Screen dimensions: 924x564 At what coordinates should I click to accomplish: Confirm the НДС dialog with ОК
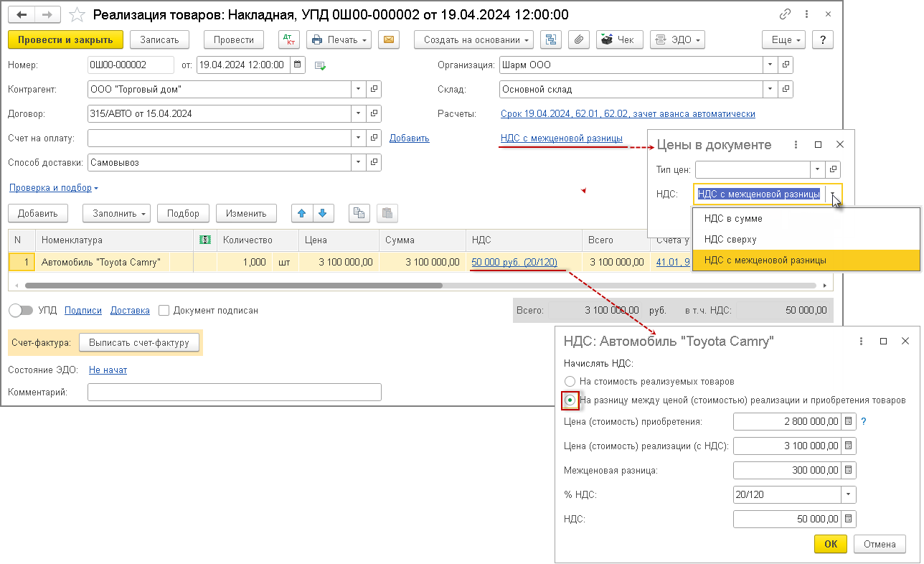[x=831, y=544]
